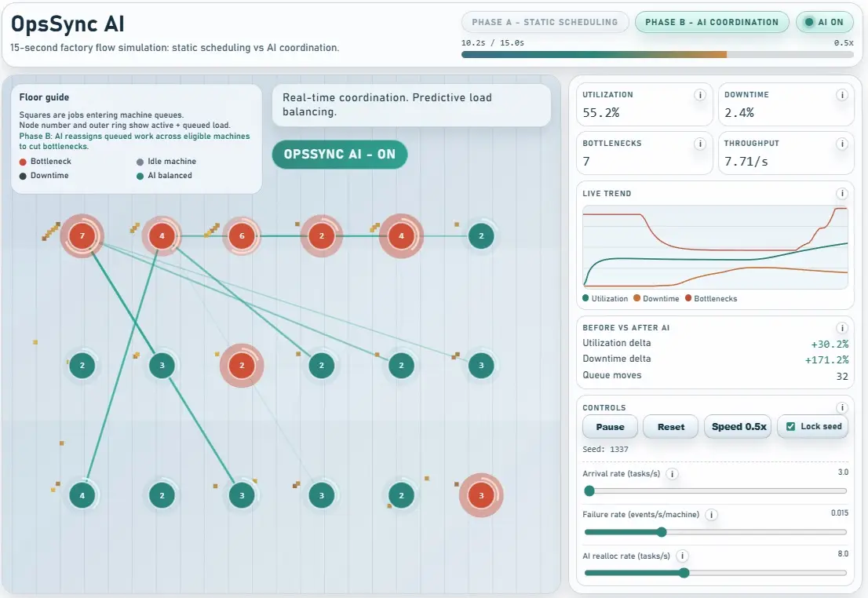Toggle the AI ON switch
Viewport: 868px width, 598px height.
coord(824,22)
